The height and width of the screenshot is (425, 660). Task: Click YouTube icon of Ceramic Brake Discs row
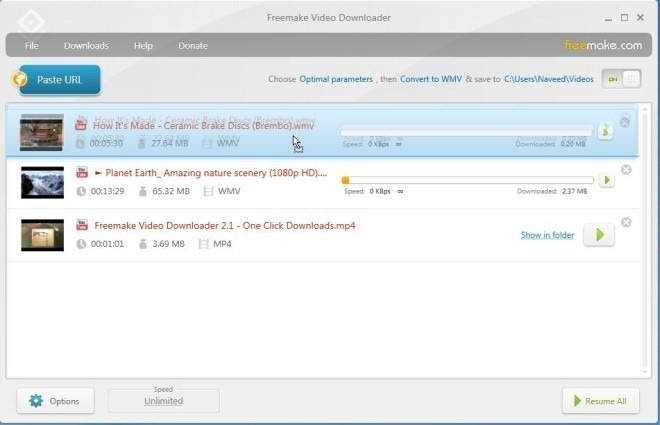(81, 125)
